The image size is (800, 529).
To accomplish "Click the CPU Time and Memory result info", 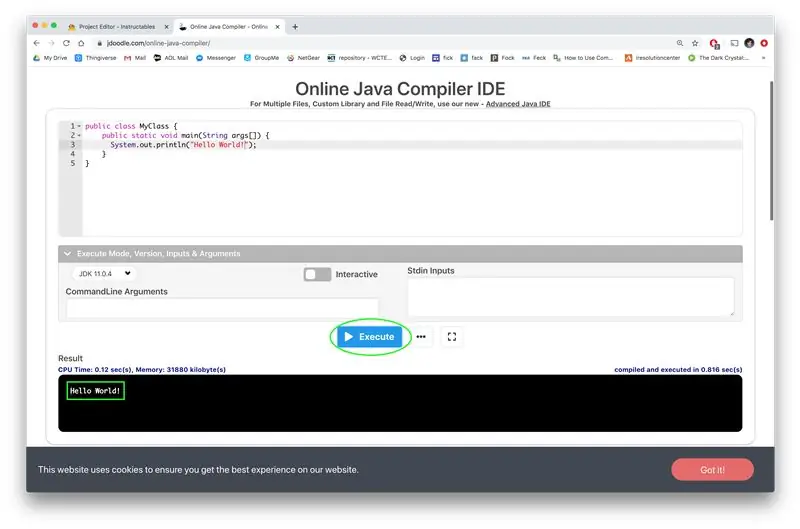I will click(x=142, y=370).
